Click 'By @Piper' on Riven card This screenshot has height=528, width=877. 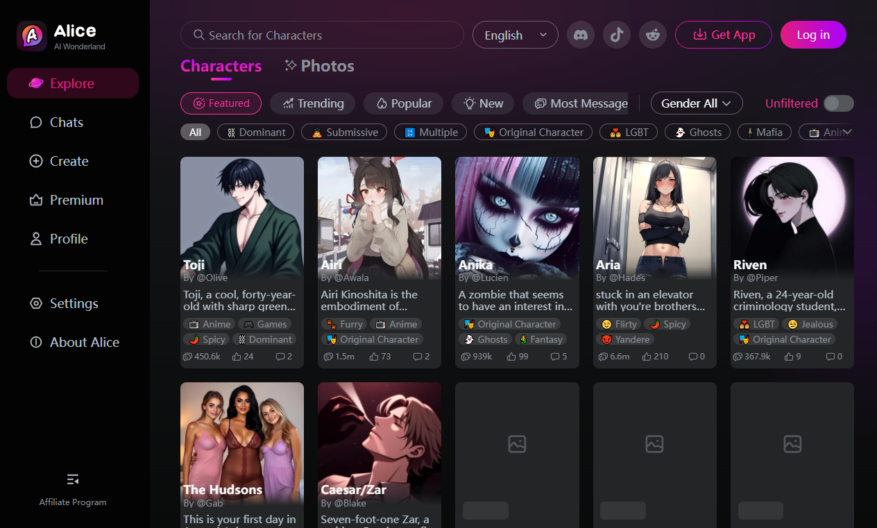point(755,277)
